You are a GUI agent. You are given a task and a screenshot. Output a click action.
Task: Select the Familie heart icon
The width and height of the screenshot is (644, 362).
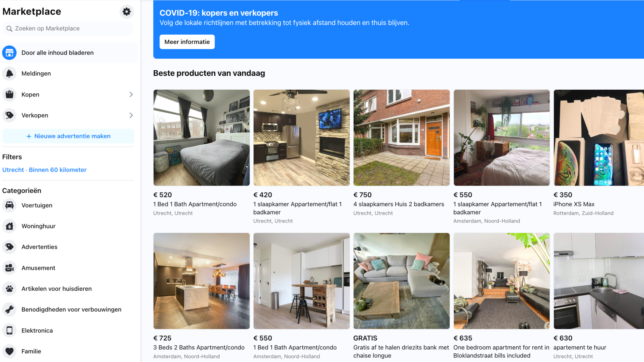(x=9, y=351)
